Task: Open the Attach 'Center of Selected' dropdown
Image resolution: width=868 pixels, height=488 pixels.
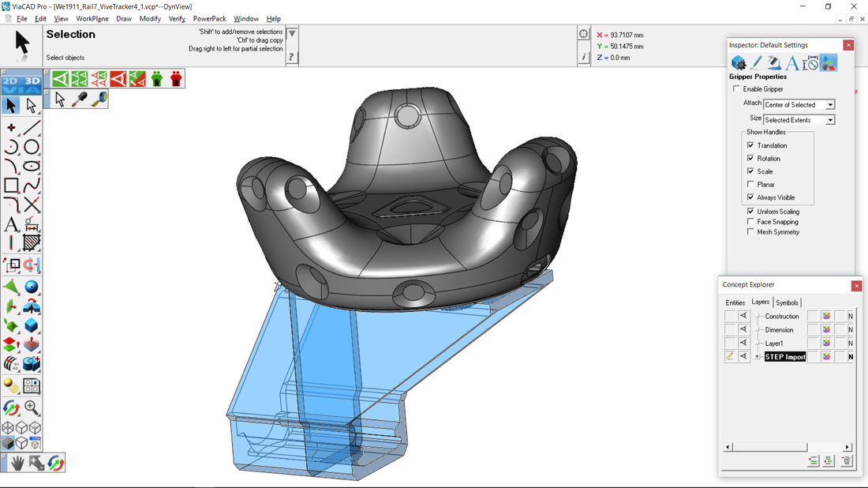Action: (830, 105)
